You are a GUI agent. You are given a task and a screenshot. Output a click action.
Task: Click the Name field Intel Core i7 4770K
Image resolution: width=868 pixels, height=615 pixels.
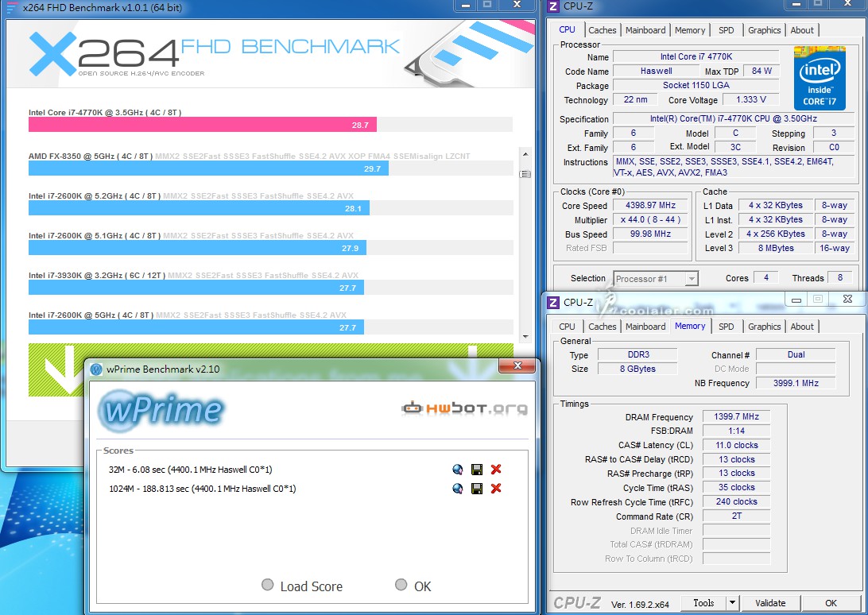point(696,56)
